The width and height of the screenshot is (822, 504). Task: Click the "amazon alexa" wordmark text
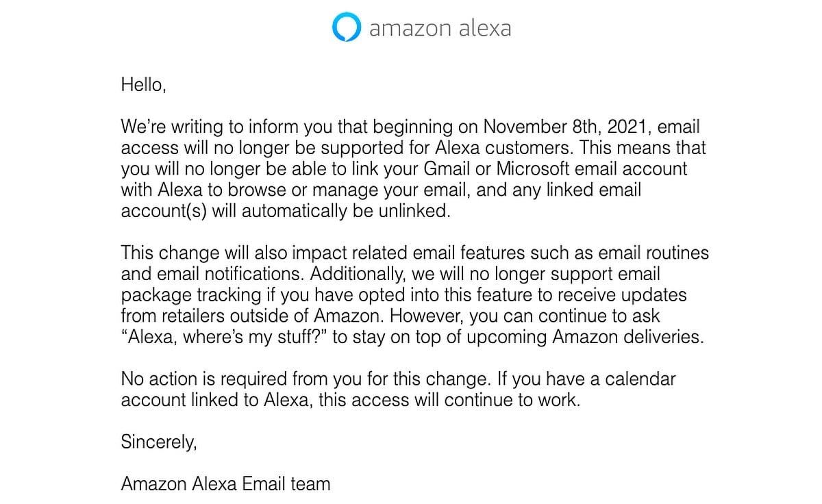(440, 28)
